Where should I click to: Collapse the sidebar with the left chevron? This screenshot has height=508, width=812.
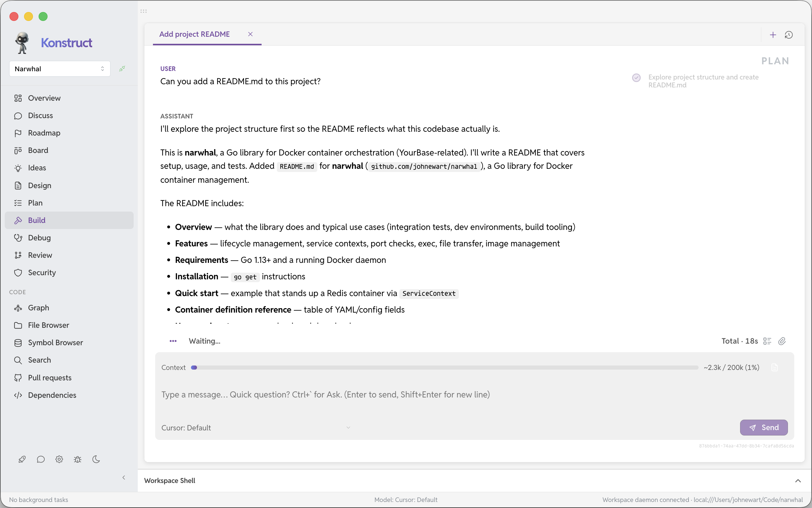[124, 478]
